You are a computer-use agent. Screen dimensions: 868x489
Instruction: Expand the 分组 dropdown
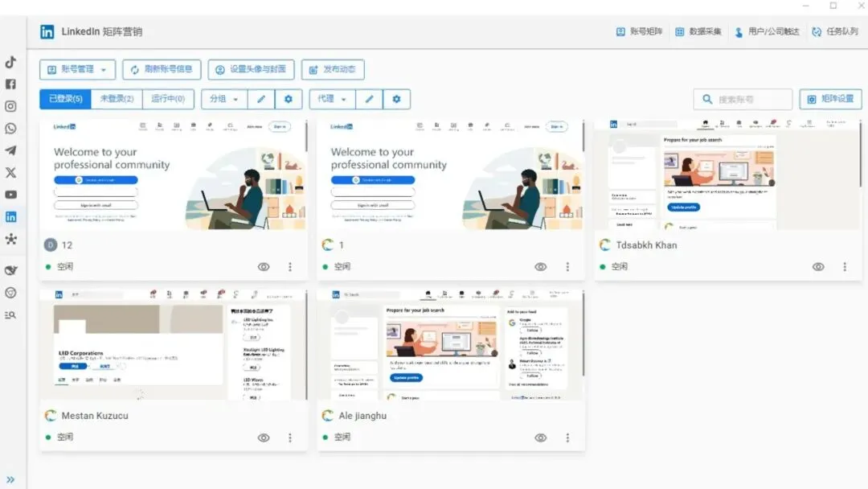(x=224, y=99)
